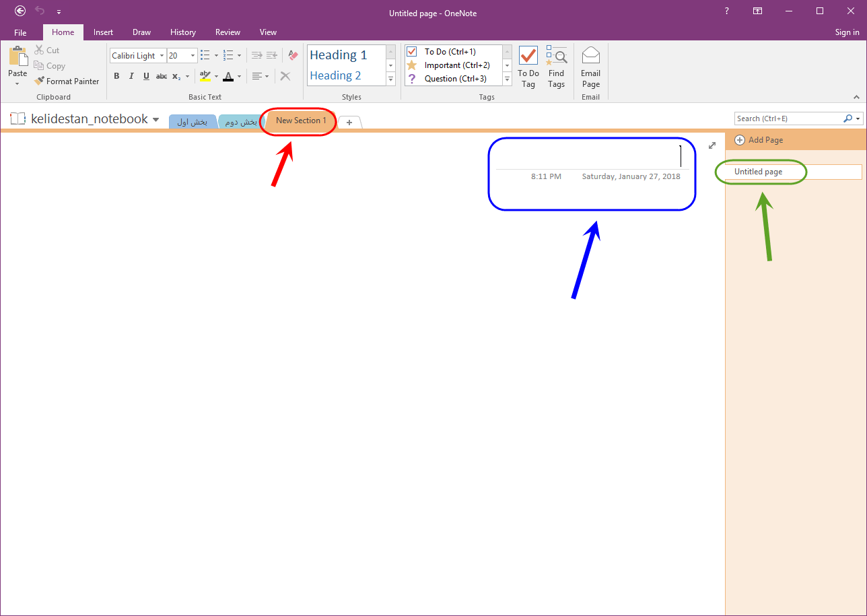This screenshot has height=616, width=867.
Task: Click the To Do Tag button
Action: click(528, 67)
